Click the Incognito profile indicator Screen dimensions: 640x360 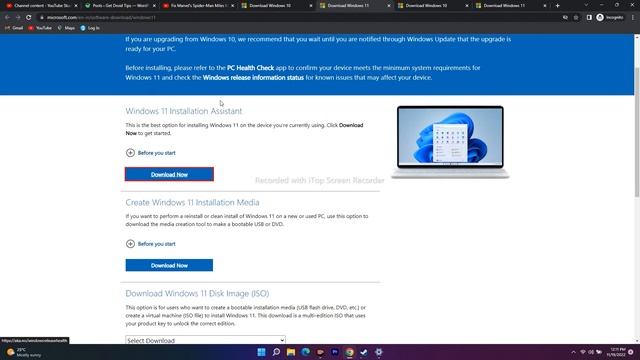pyautogui.click(x=610, y=18)
